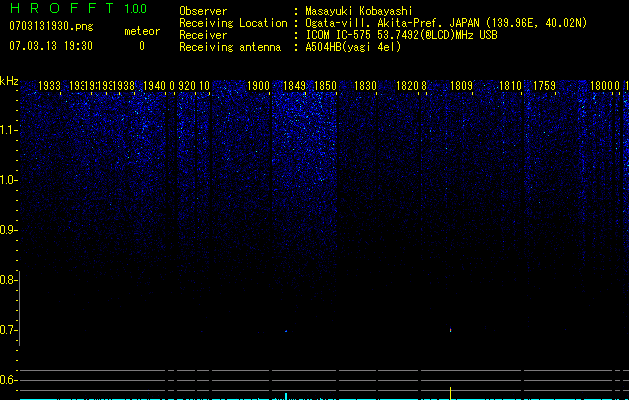Image resolution: width=629 pixels, height=400 pixels.
Task: Click the cyan power spike below 1849
Action: tap(286, 396)
